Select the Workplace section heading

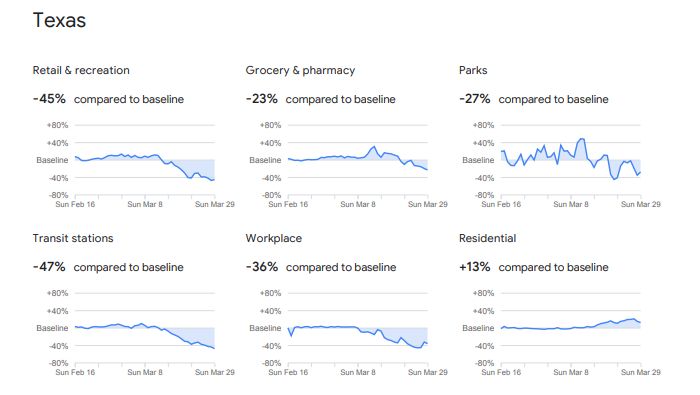(x=273, y=238)
